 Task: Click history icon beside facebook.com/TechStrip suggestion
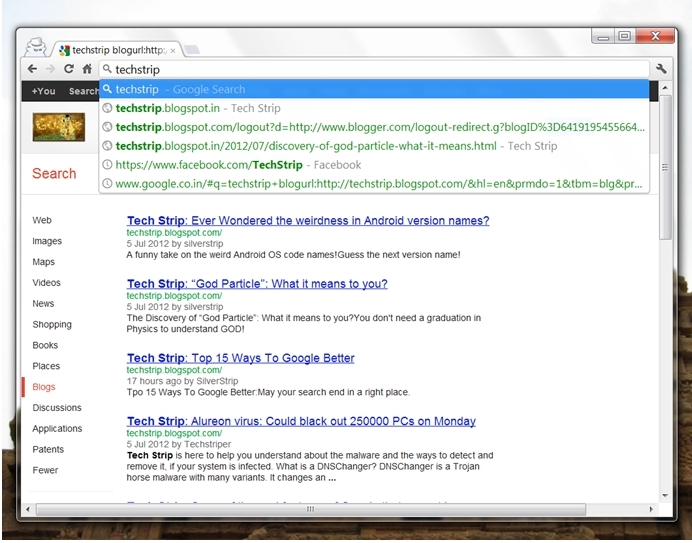click(x=107, y=165)
